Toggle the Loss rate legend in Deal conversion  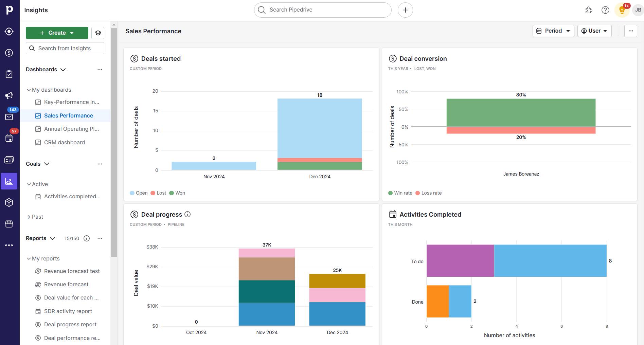click(428, 193)
